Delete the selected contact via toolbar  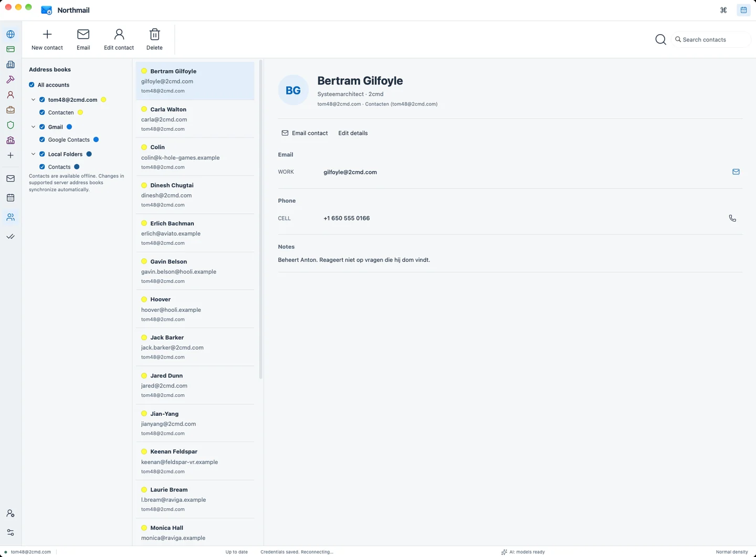[154, 40]
